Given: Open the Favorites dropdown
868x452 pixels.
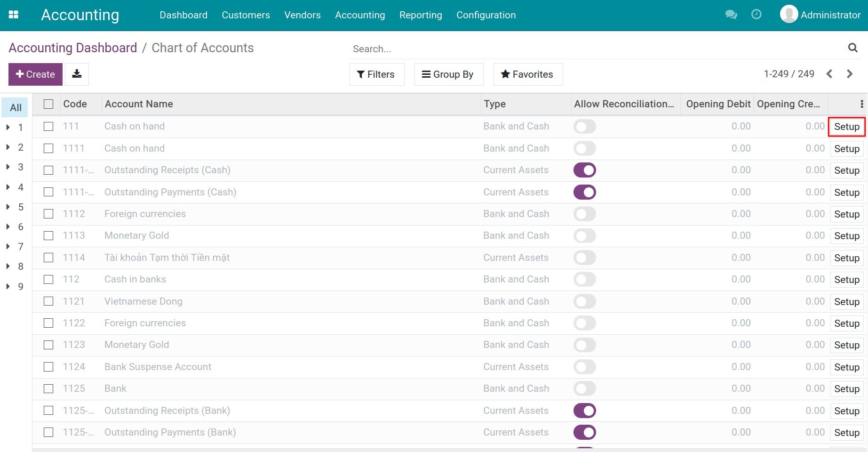Looking at the screenshot, I should point(528,74).
